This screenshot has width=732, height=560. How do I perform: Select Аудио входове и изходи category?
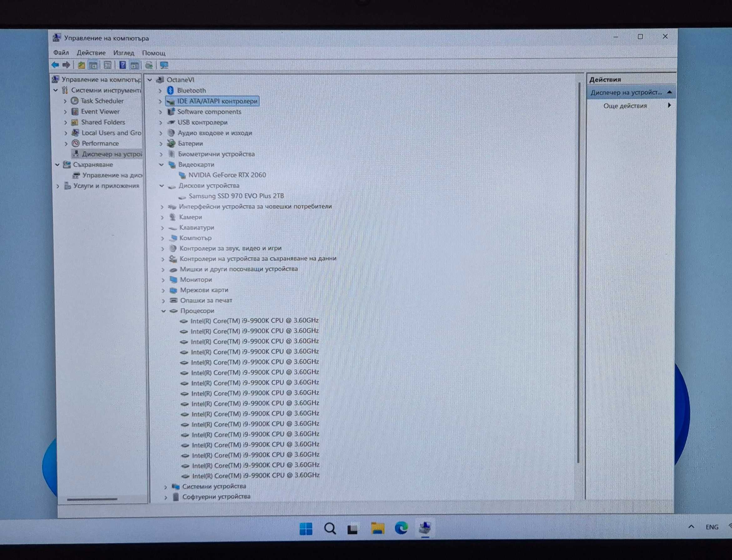pos(215,133)
